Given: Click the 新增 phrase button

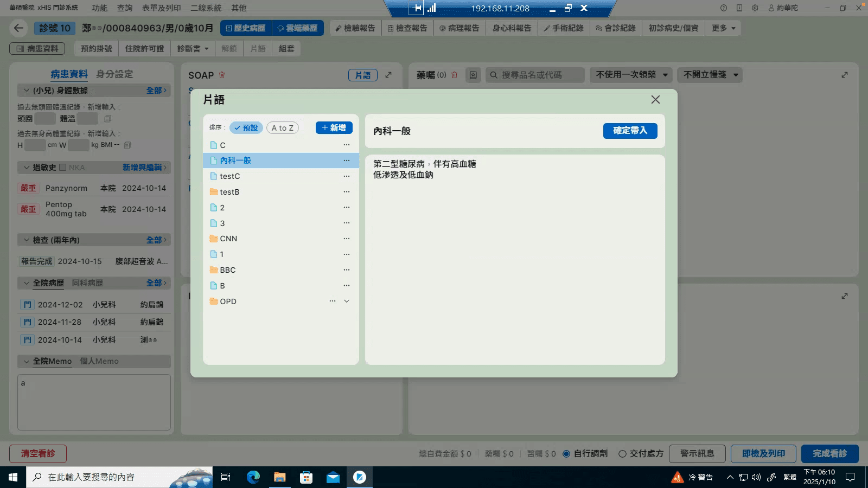Looking at the screenshot, I should (334, 127).
